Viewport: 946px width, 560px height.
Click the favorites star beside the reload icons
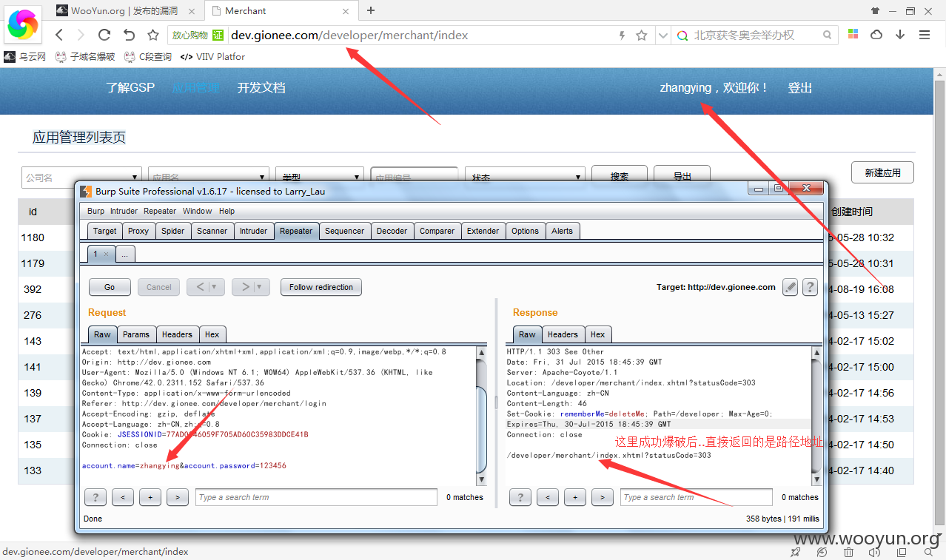click(x=153, y=35)
